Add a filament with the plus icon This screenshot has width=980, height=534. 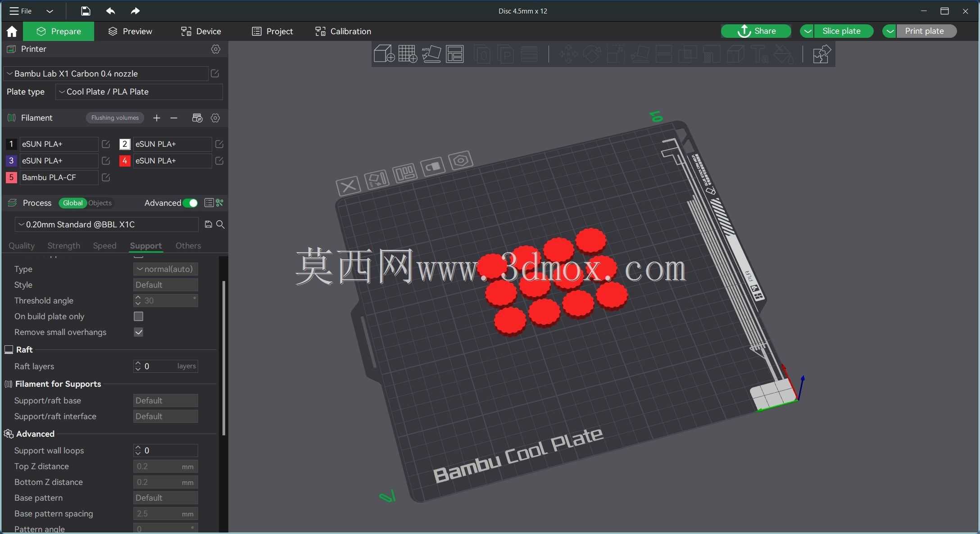156,118
